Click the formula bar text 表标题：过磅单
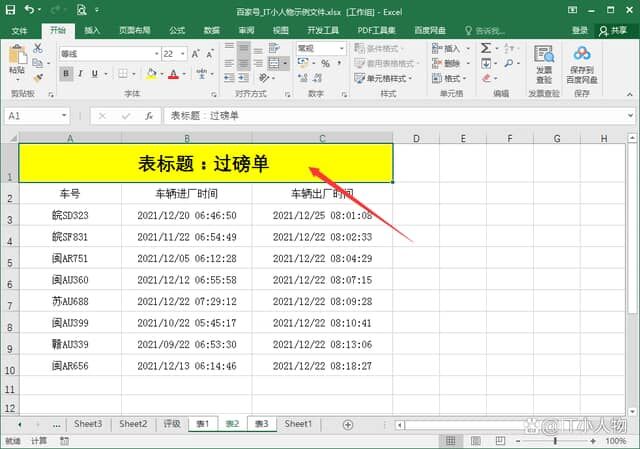Image resolution: width=640 pixels, height=449 pixels. point(204,116)
